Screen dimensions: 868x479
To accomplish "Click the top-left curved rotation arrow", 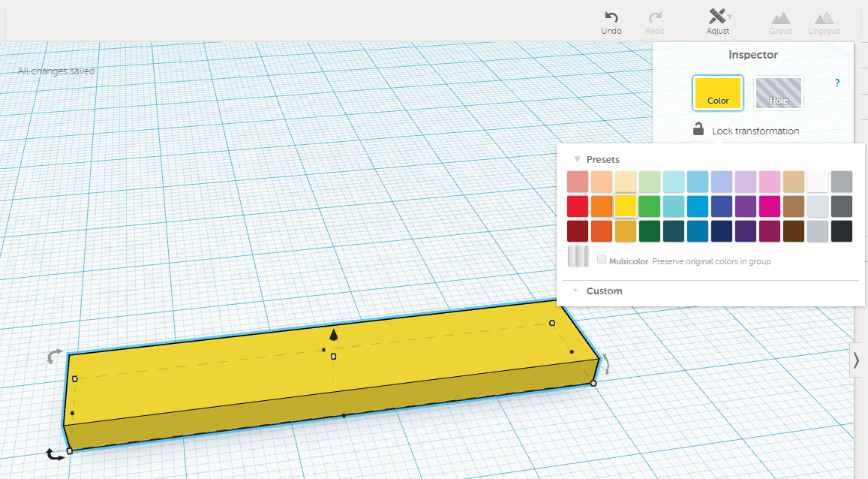I will [x=54, y=356].
